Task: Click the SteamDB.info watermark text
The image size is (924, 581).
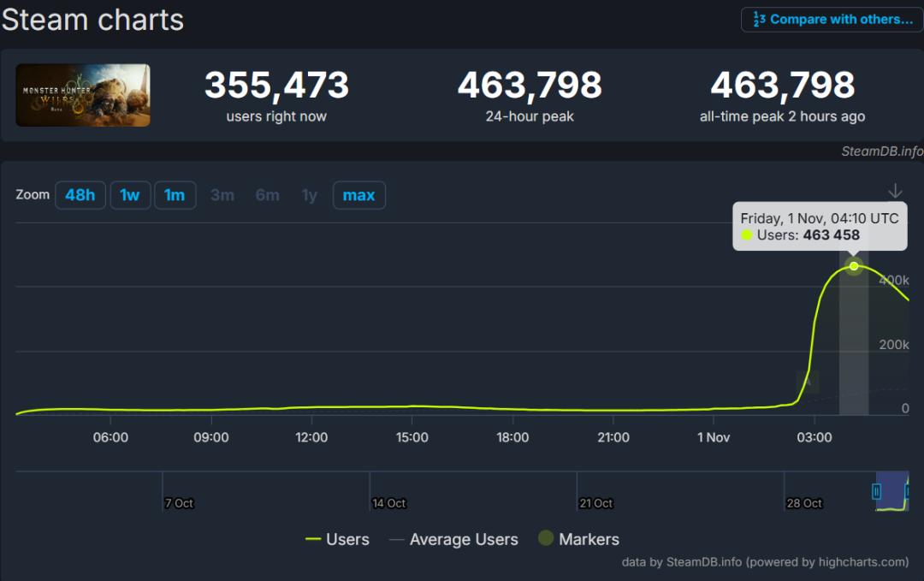Action: coord(882,151)
